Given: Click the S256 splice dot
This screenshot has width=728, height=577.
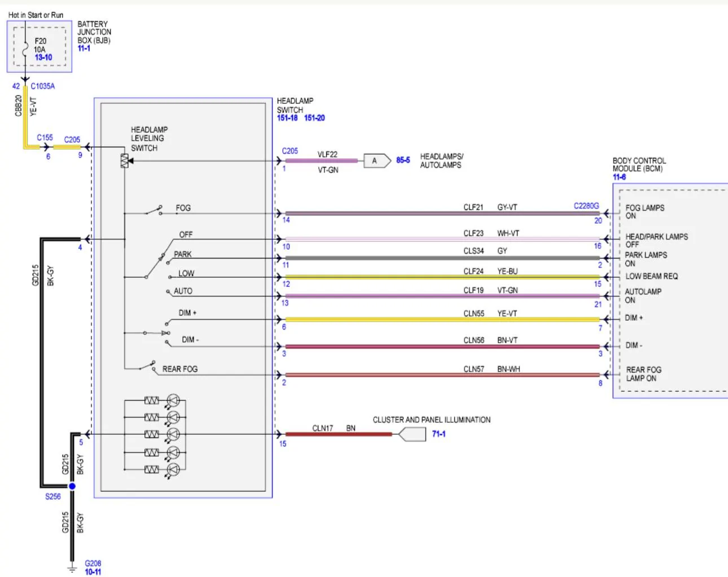Looking at the screenshot, I should 72,486.
